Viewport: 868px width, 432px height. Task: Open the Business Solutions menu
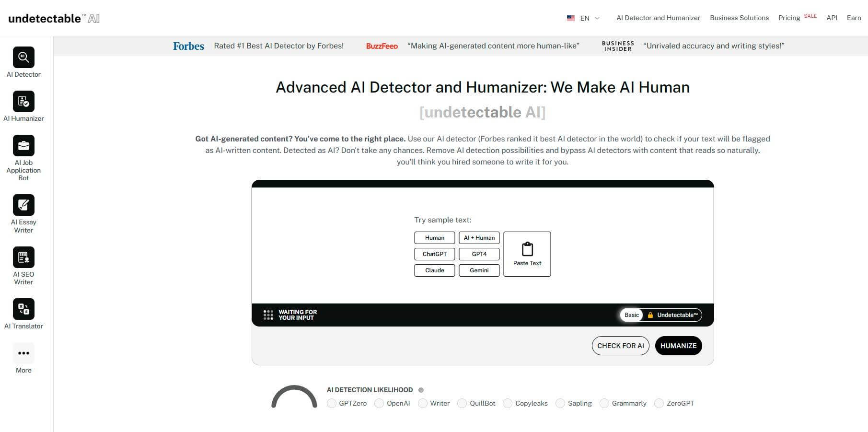click(739, 18)
